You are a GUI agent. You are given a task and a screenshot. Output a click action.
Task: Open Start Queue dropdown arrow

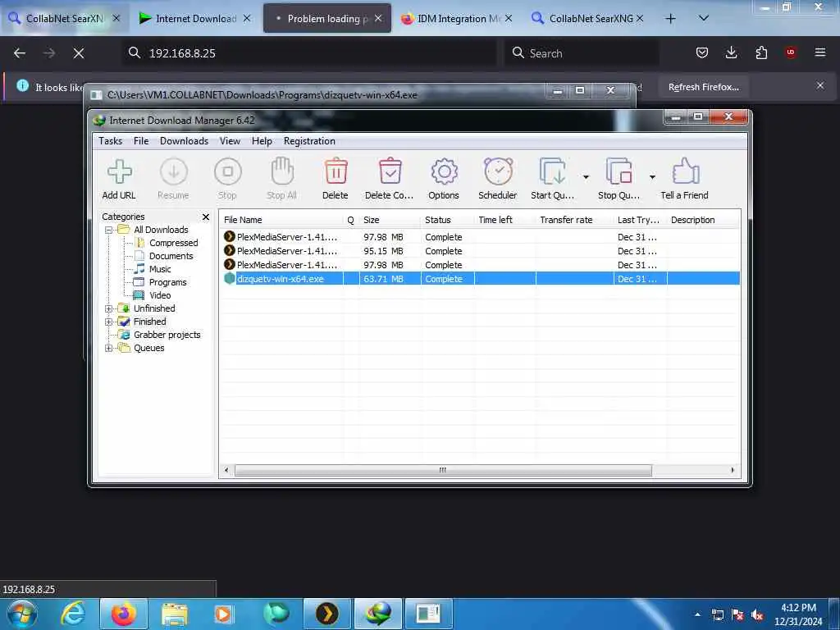586,177
